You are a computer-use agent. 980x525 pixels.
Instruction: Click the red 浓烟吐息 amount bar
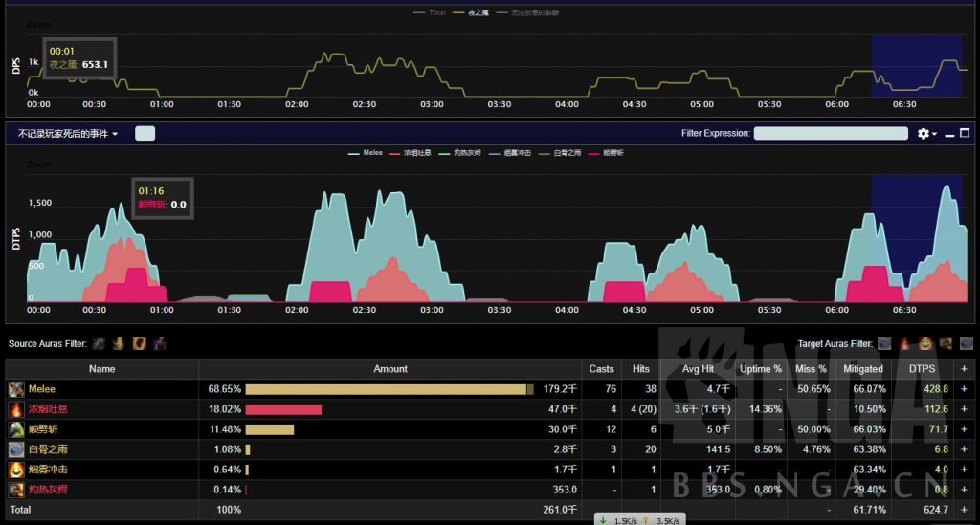tap(283, 409)
